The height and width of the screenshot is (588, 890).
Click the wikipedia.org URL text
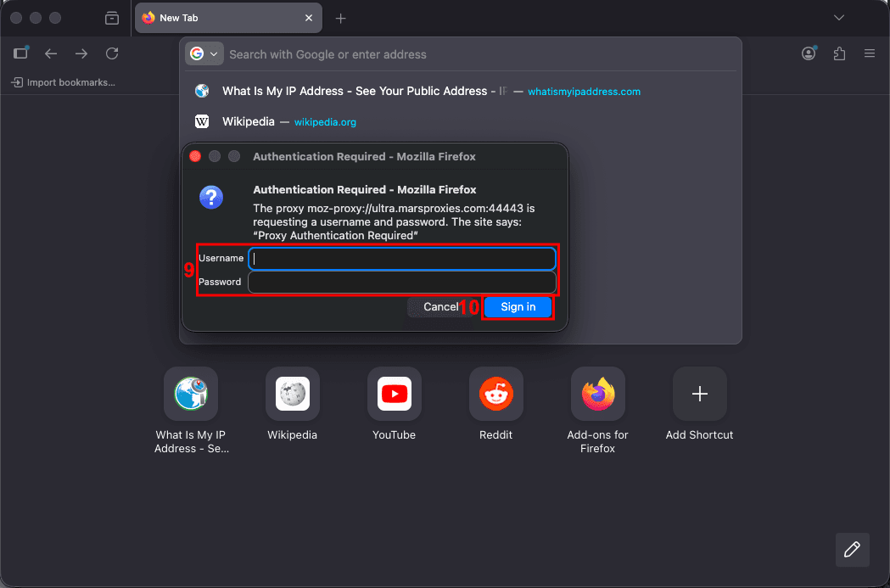coord(325,122)
